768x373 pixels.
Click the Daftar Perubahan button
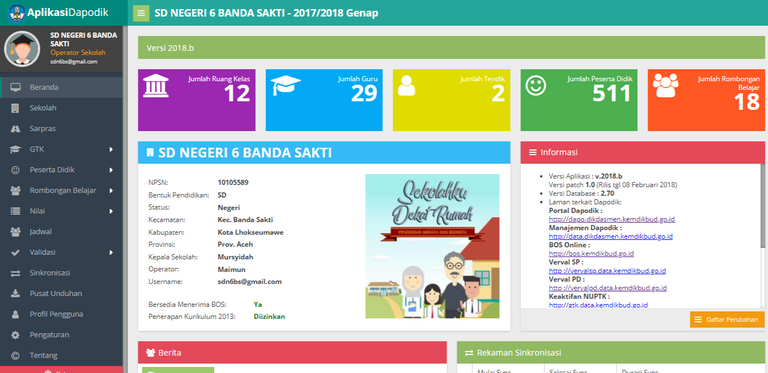click(x=727, y=320)
